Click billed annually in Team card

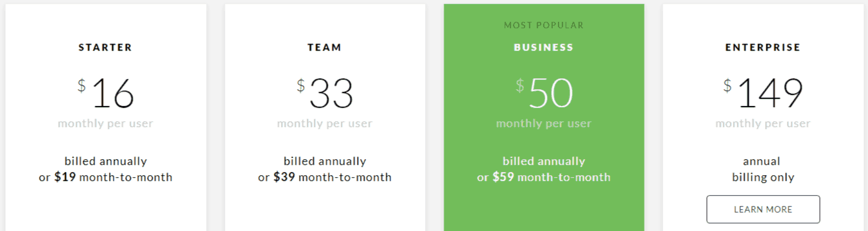point(325,161)
